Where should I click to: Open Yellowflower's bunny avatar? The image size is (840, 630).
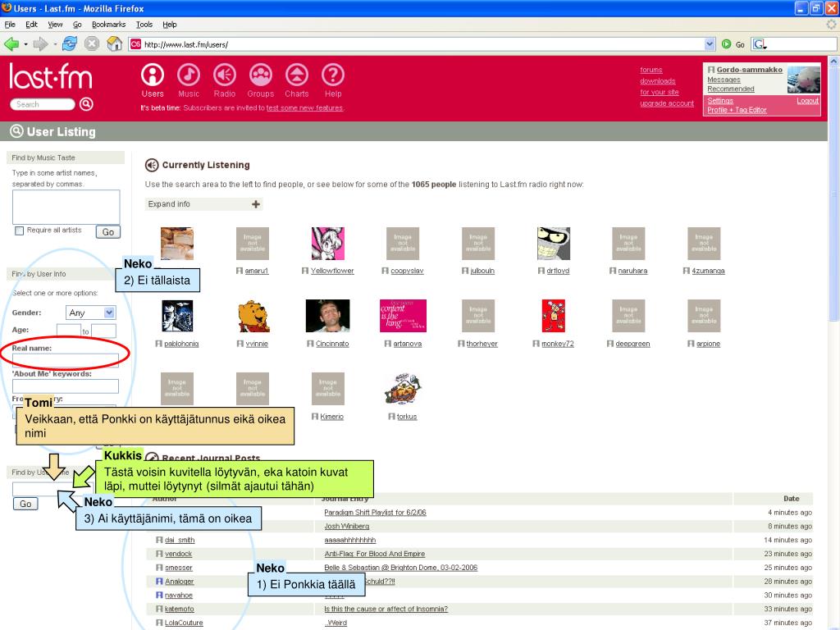328,243
